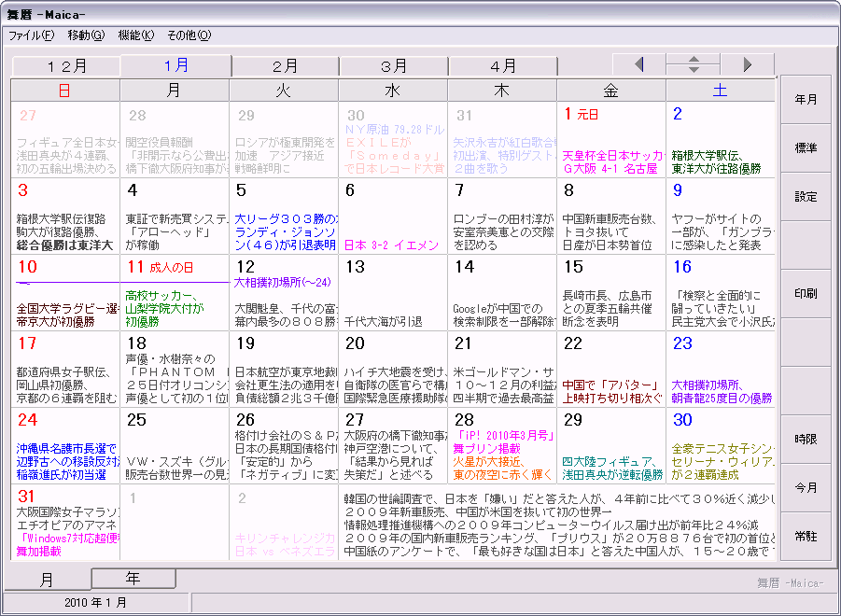Click greyed December 30 day cell

pyautogui.click(x=393, y=139)
